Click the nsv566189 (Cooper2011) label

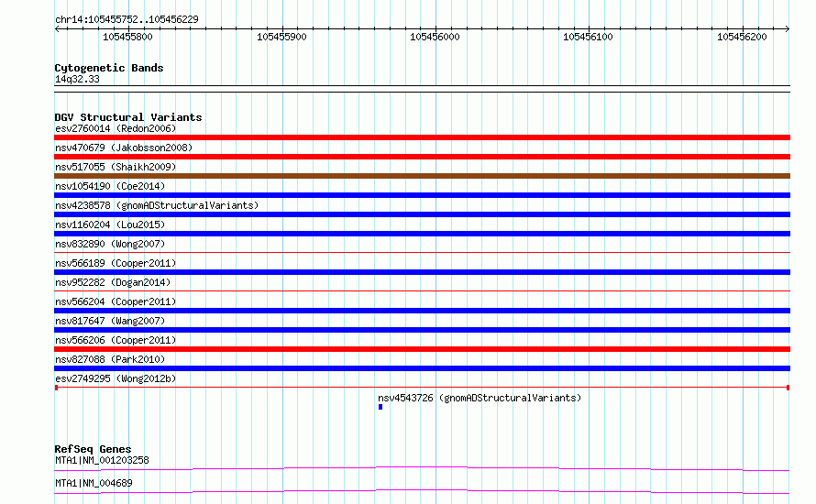click(x=116, y=263)
